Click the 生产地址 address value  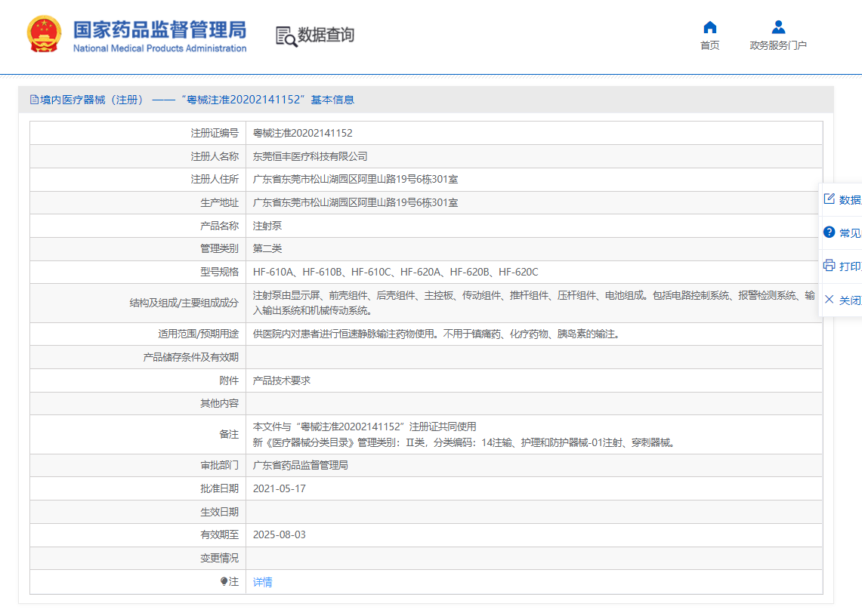point(355,203)
